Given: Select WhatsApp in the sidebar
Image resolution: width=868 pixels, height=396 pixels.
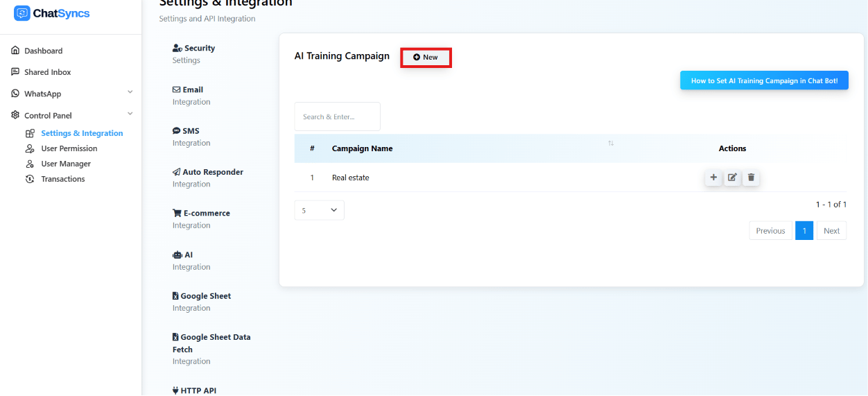Looking at the screenshot, I should point(42,94).
